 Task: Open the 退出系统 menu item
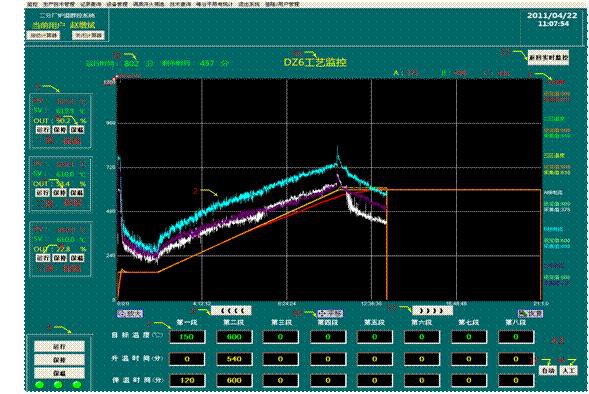[249, 4]
